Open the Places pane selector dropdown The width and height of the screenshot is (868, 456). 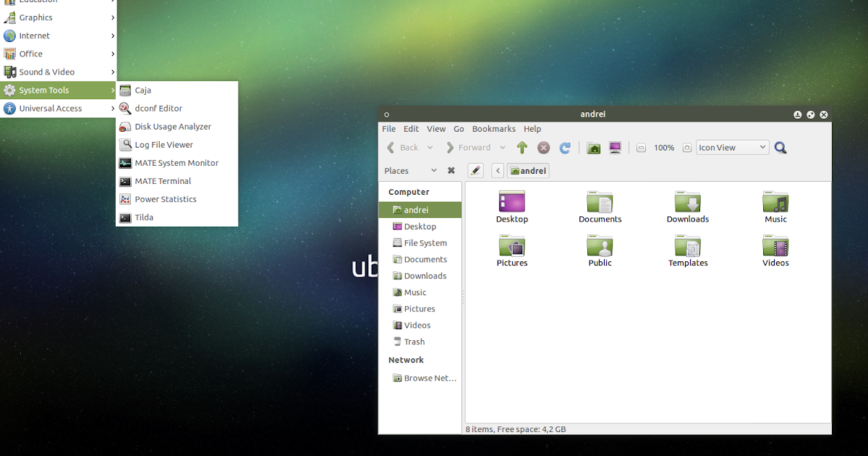433,170
